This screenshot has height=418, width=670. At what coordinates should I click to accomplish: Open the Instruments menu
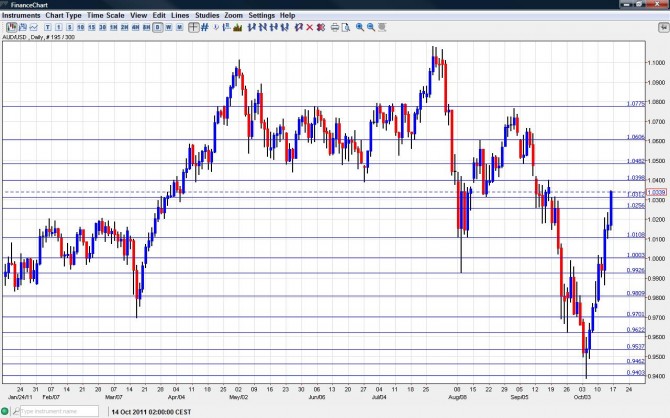pyautogui.click(x=21, y=15)
